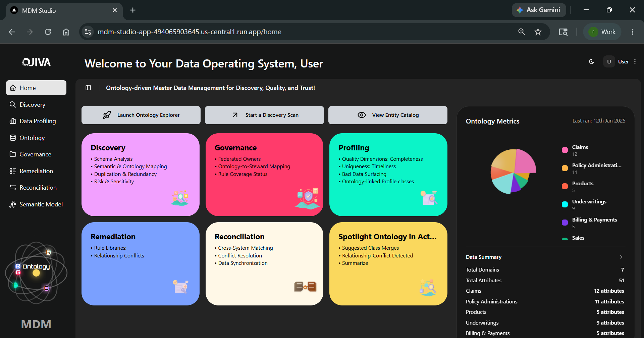Go to Data Profiling page

point(36,121)
